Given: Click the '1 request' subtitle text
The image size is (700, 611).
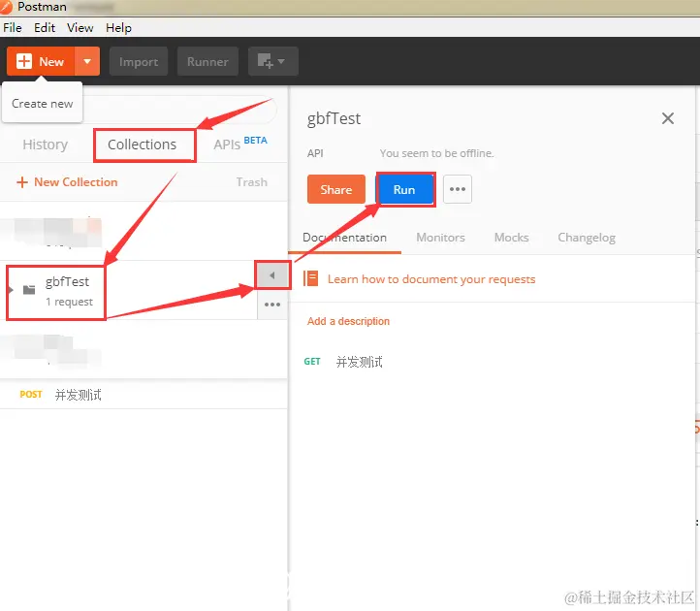Looking at the screenshot, I should click(x=69, y=302).
